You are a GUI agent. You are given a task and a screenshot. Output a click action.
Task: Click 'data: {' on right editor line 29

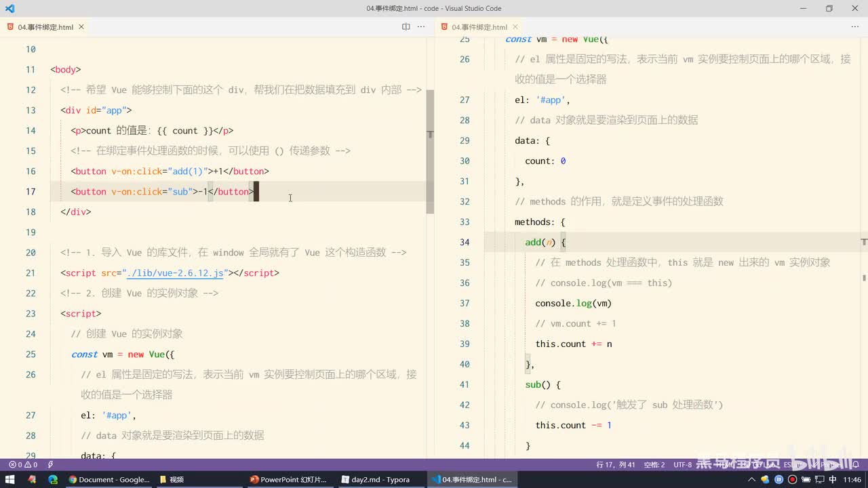point(532,140)
